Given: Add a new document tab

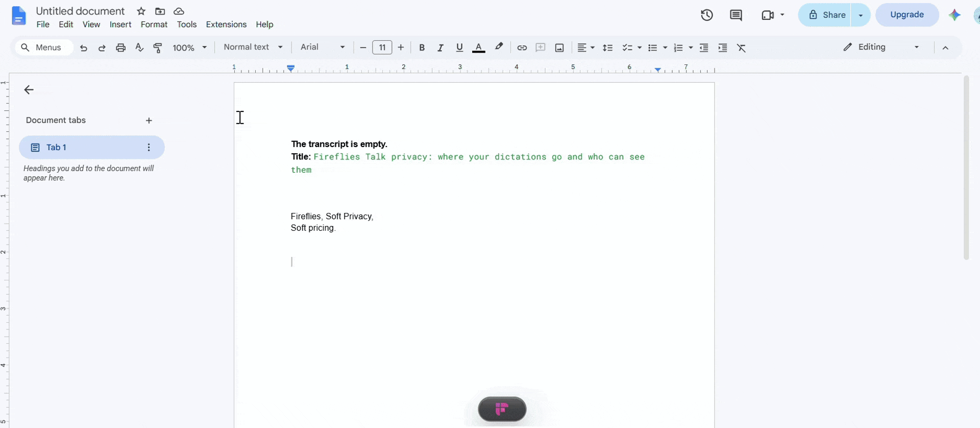Looking at the screenshot, I should (x=149, y=121).
